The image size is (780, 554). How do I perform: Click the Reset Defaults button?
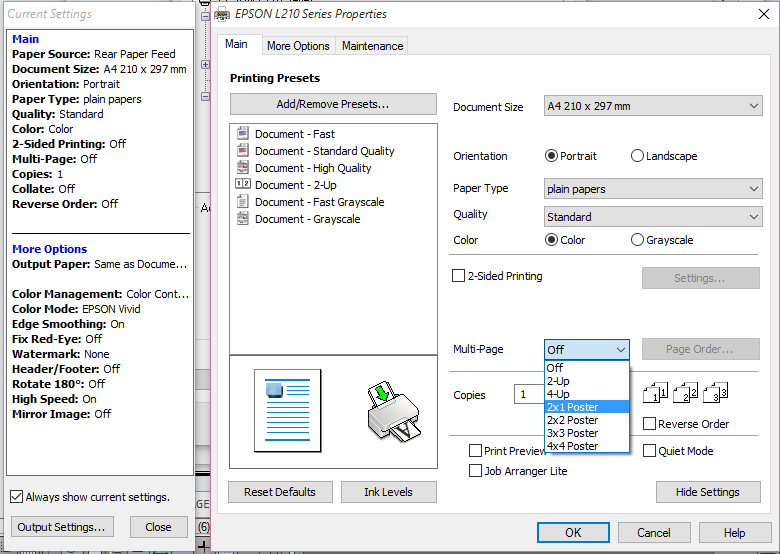(x=280, y=492)
